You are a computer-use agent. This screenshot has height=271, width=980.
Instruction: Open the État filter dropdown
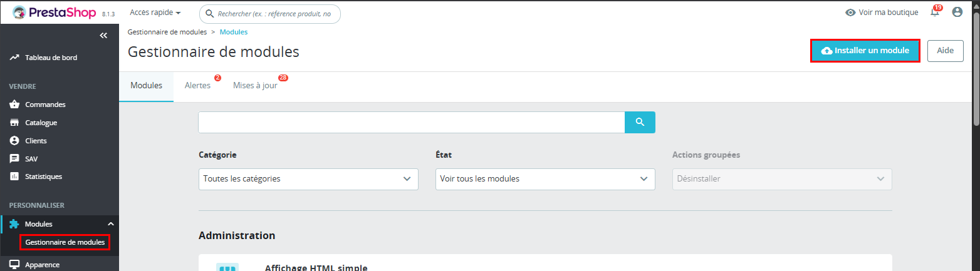(545, 179)
